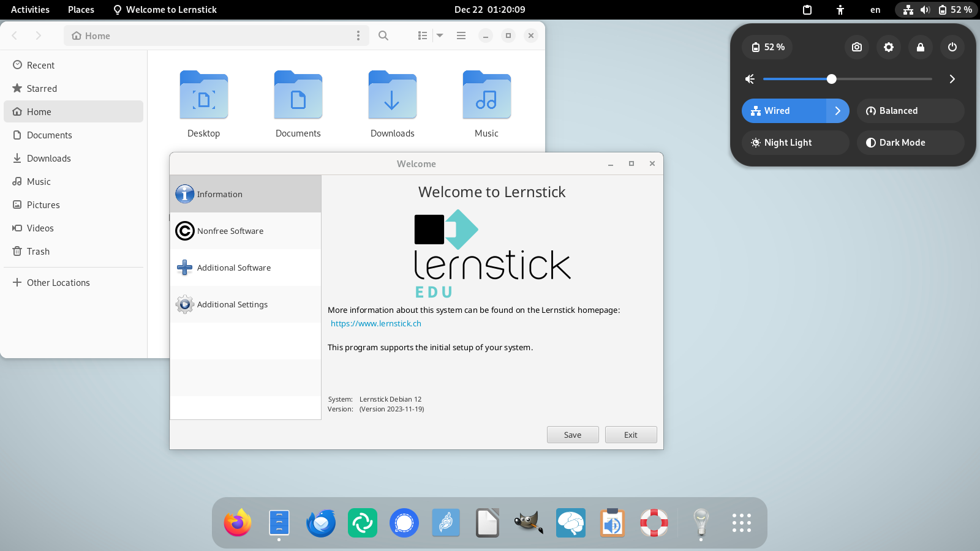Image resolution: width=980 pixels, height=551 pixels.
Task: Click the volume slider track
Action: coord(848,79)
